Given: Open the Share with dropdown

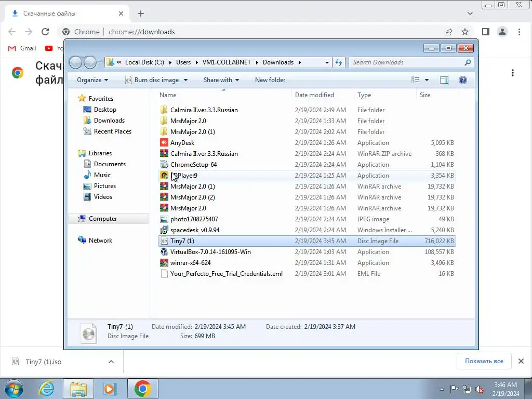Looking at the screenshot, I should coord(221,79).
